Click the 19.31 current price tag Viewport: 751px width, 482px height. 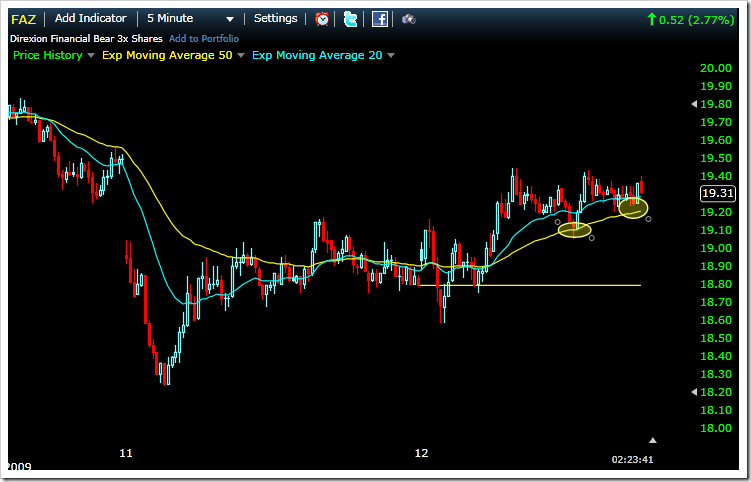click(x=717, y=193)
